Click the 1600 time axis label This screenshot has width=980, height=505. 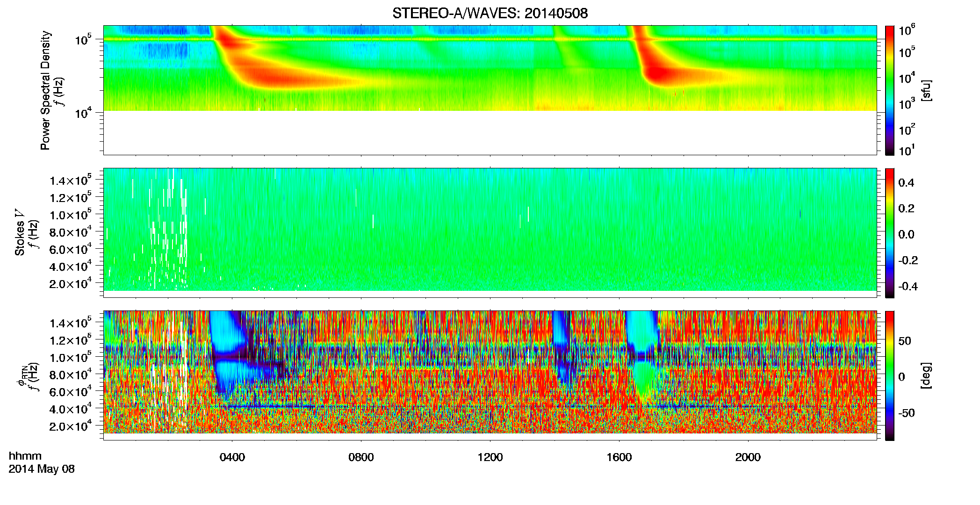point(619,457)
